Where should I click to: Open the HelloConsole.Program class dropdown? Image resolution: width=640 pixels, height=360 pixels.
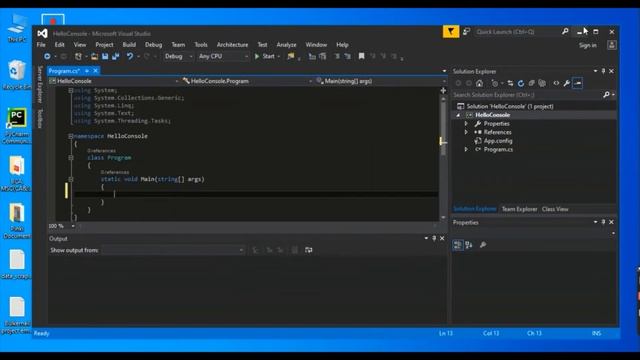(247, 81)
